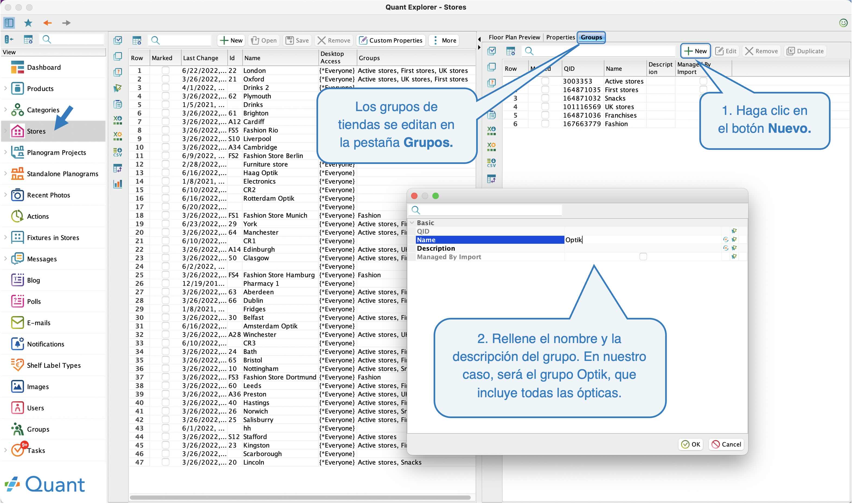Toggle Managed By Import for Active stores

pyautogui.click(x=703, y=81)
